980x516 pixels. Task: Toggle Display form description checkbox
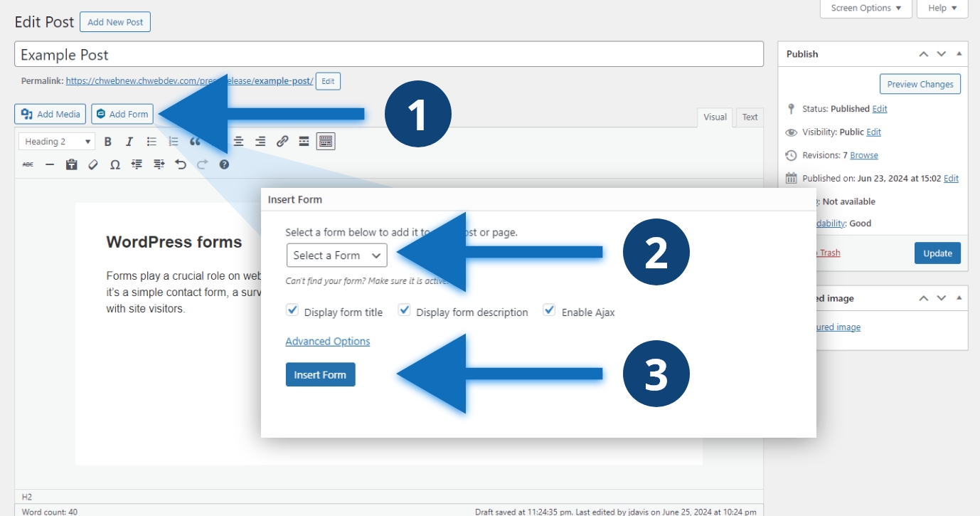(404, 310)
